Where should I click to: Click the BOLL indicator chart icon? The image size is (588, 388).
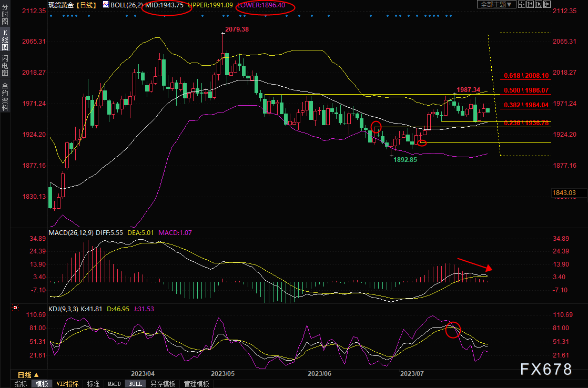(106, 5)
